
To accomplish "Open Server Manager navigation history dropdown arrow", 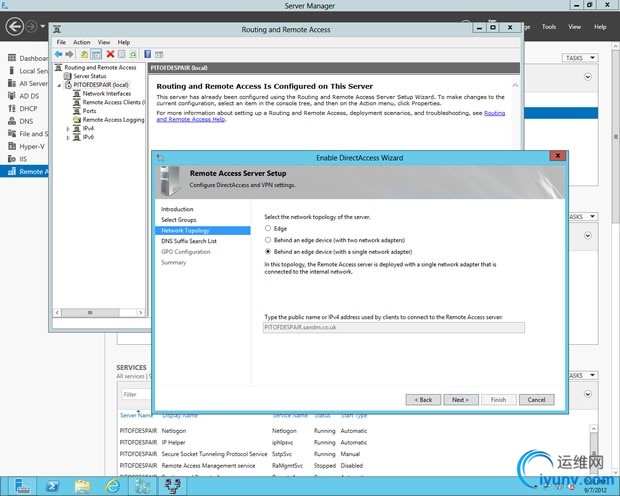I will 43,27.
